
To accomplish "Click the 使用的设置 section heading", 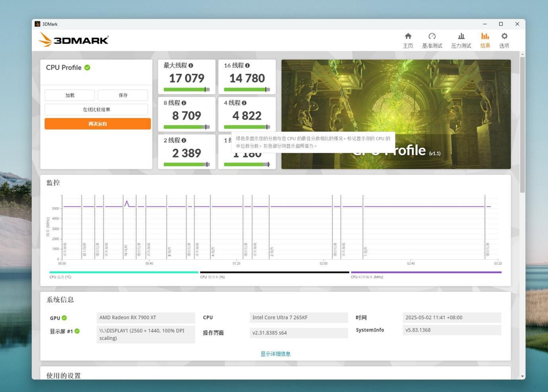I will coord(64,376).
